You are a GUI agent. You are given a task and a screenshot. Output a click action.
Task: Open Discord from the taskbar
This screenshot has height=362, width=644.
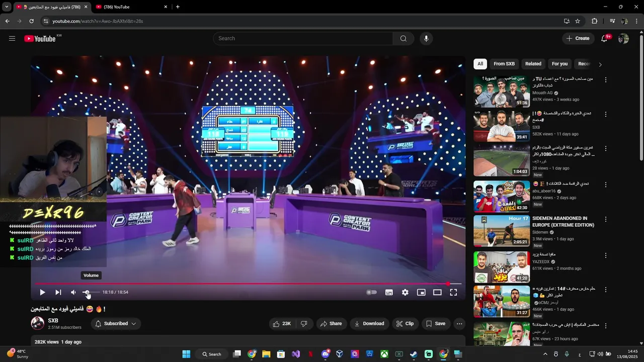pos(326,354)
